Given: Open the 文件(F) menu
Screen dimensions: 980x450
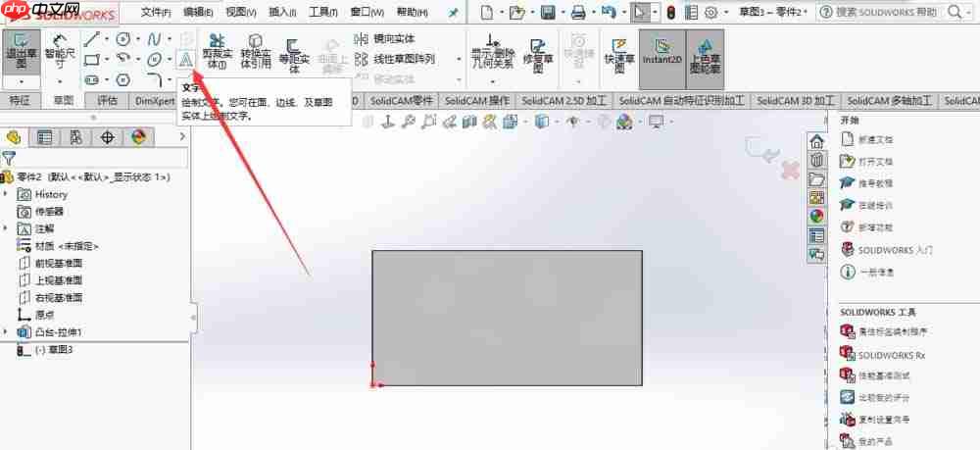Looking at the screenshot, I should 156,12.
